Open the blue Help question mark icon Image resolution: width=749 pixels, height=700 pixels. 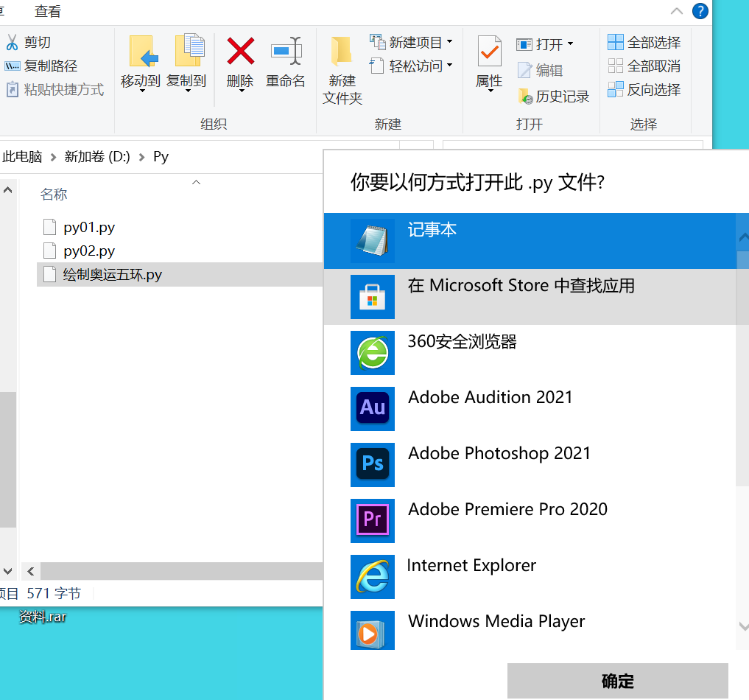point(700,11)
